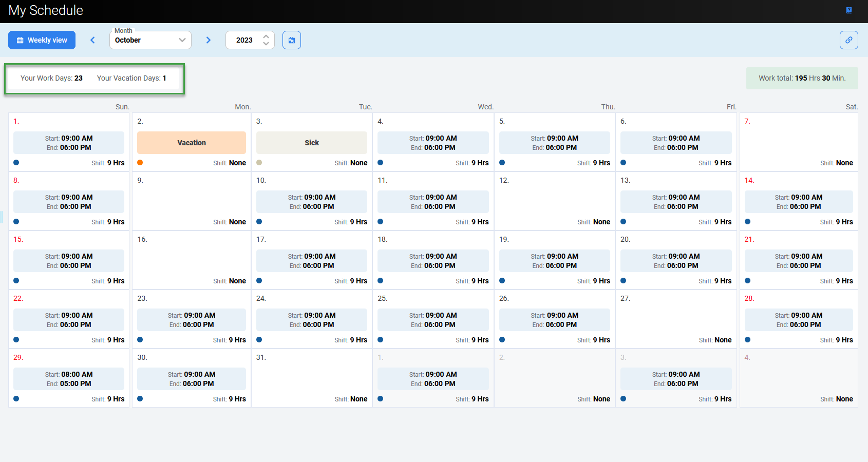Select the Sick entry on October 3

312,143
